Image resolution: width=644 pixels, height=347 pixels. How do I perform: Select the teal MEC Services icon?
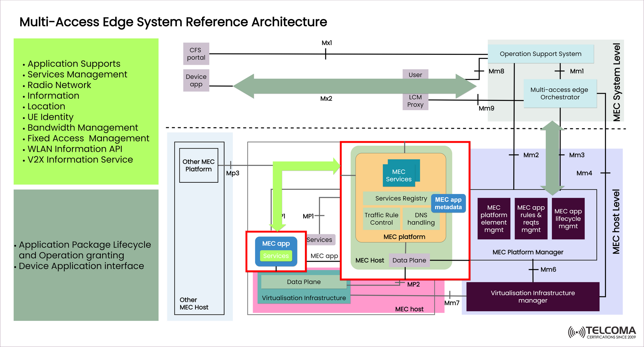click(x=399, y=174)
